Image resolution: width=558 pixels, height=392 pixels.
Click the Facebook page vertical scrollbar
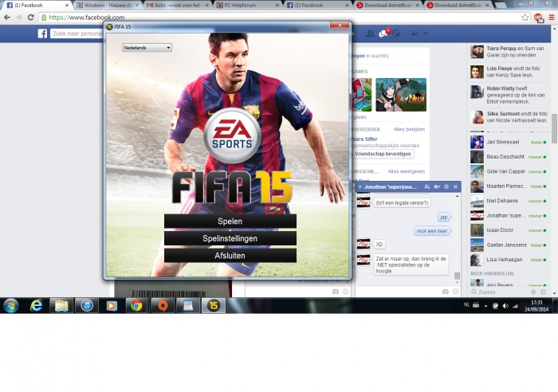click(x=555, y=128)
